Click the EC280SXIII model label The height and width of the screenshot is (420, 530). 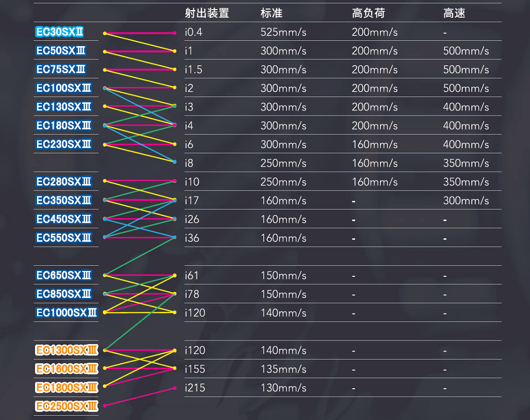(64, 181)
